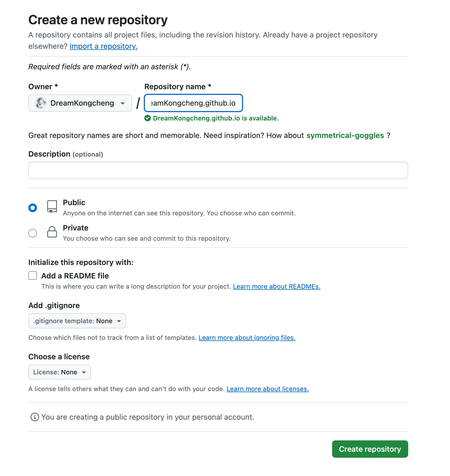Focus the Repository name input field
Viewport: 450px width, 476px height.
(x=193, y=103)
